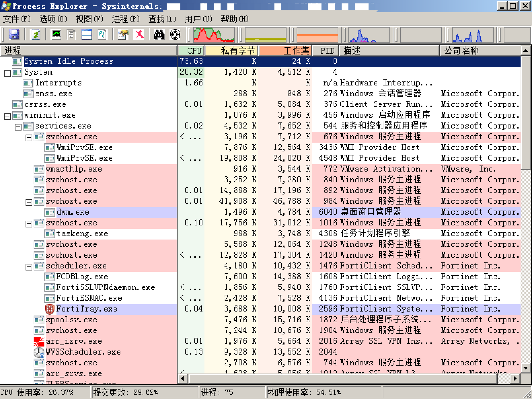Collapse svchost.exe node with PID 1016
Image resolution: width=532 pixels, height=399 pixels.
tap(29, 224)
